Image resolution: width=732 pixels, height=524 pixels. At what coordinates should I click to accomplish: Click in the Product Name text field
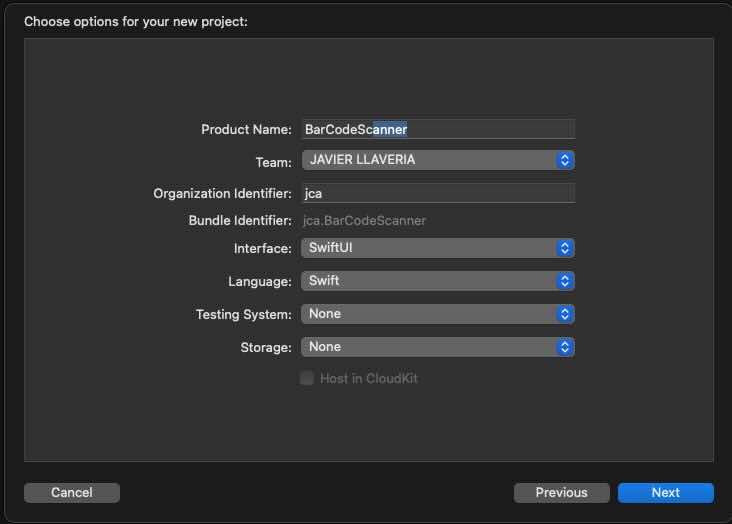coord(438,129)
